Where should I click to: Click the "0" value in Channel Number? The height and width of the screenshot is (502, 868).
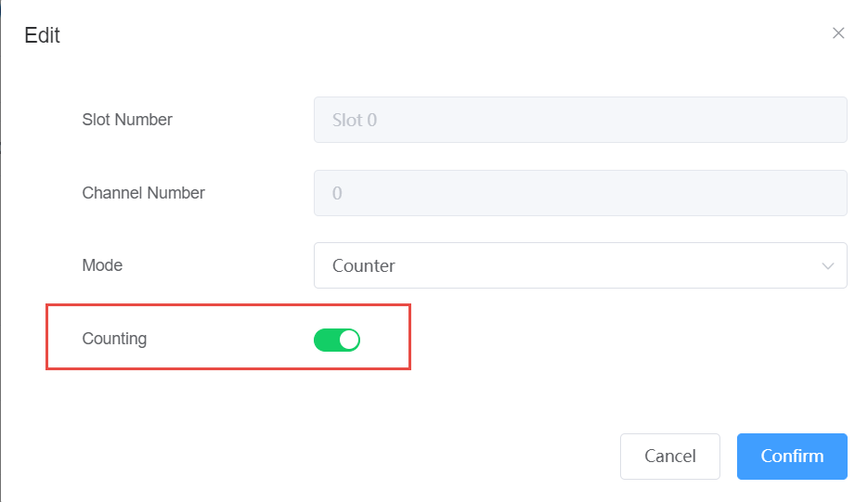pos(337,193)
